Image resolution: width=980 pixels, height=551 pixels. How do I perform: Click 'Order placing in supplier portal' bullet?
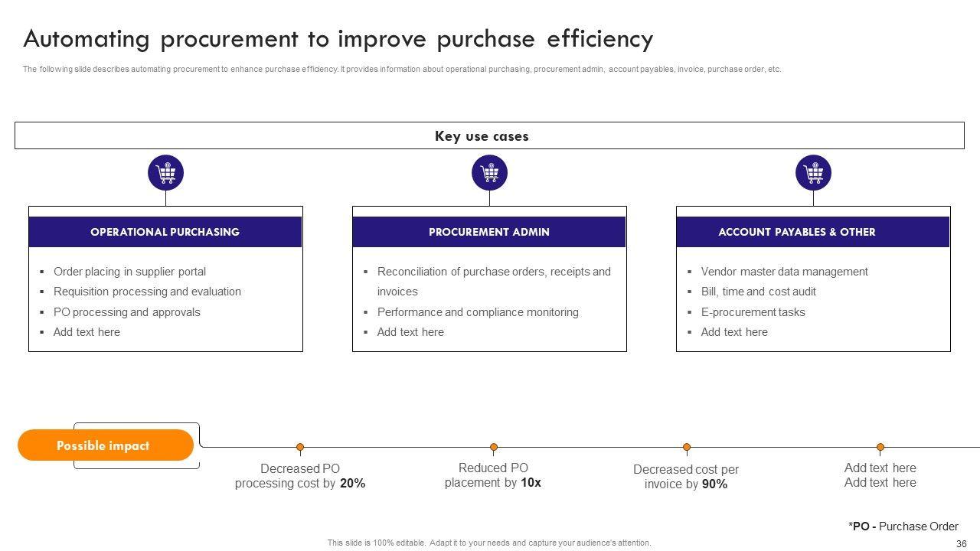[129, 272]
